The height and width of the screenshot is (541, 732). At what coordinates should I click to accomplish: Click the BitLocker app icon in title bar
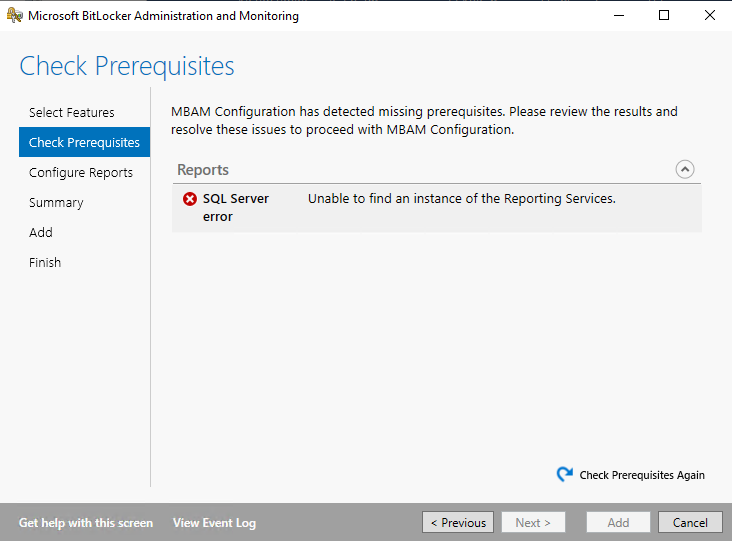(x=14, y=15)
